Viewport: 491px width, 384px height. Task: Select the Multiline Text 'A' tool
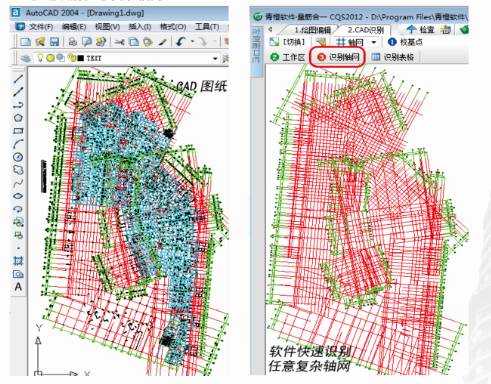click(x=18, y=287)
